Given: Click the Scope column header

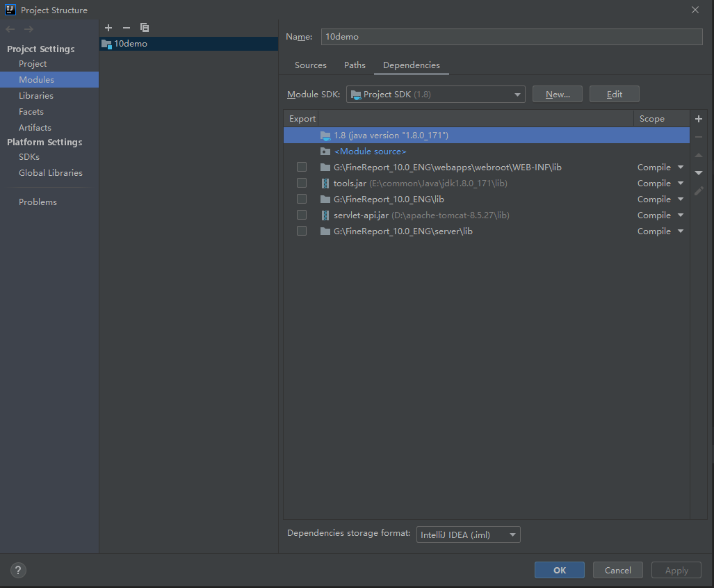Looking at the screenshot, I should point(661,119).
